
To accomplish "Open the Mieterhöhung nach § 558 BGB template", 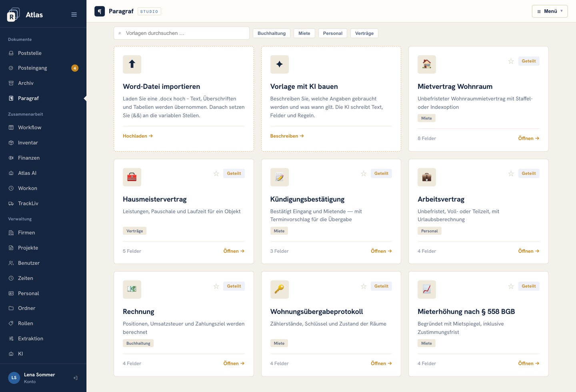I will pyautogui.click(x=528, y=364).
